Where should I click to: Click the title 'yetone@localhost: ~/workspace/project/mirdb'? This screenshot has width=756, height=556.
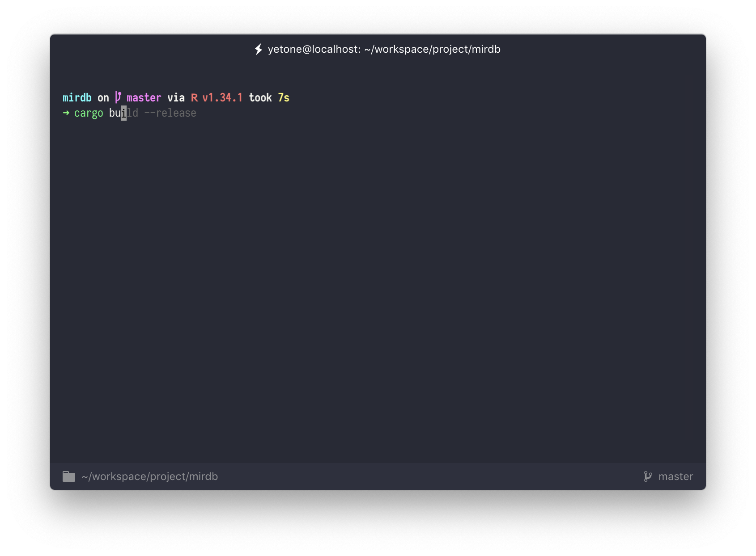click(384, 49)
